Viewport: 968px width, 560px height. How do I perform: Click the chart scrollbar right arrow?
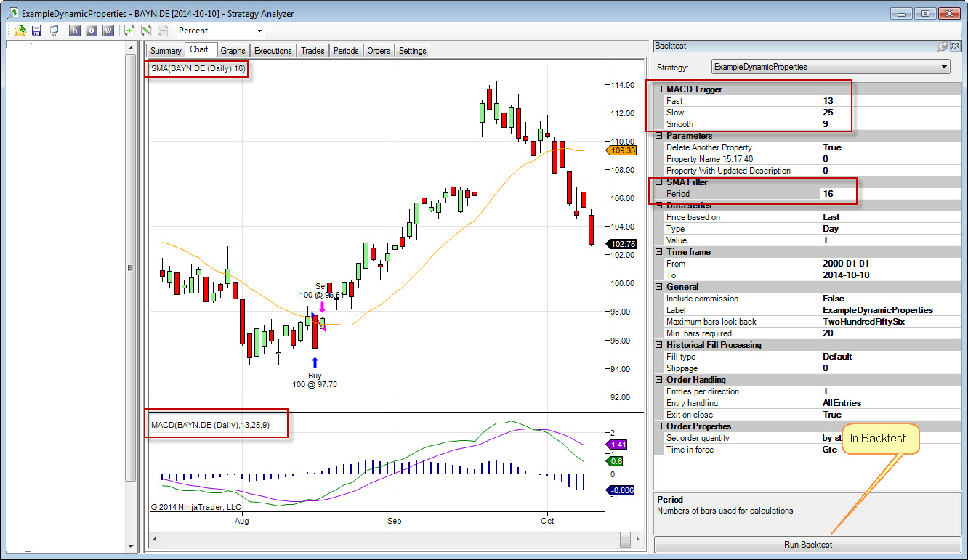pyautogui.click(x=637, y=540)
